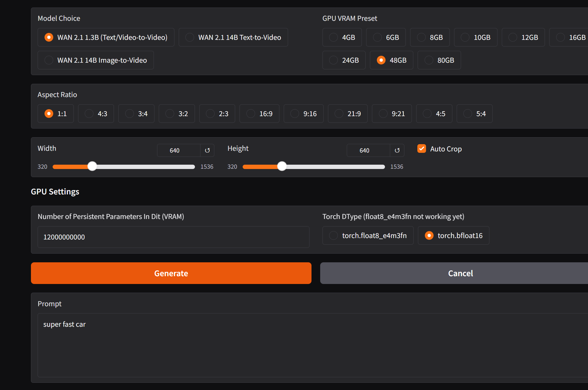Image resolution: width=588 pixels, height=390 pixels.
Task: Reset the Height value with reset icon
Action: (x=397, y=151)
